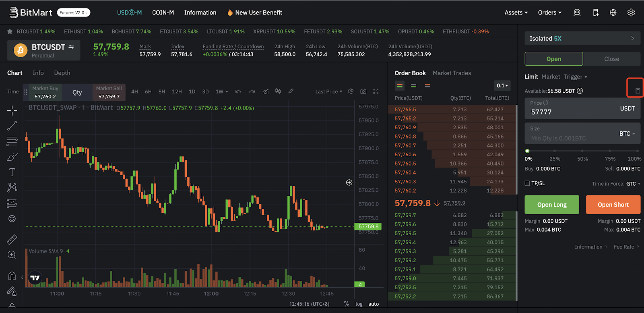The height and width of the screenshot is (313, 644).
Task: Show both bids and asks view
Action: 400,85
